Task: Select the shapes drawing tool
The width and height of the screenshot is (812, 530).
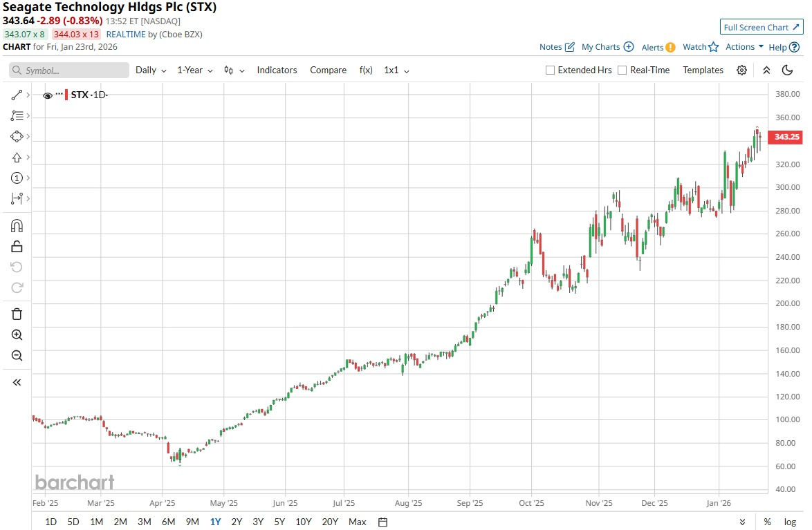Action: (17, 137)
